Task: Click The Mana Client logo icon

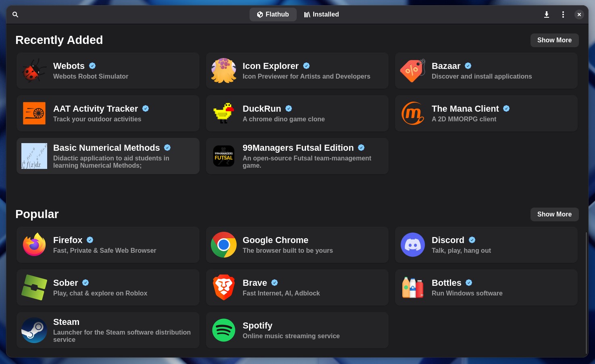Action: pyautogui.click(x=413, y=113)
